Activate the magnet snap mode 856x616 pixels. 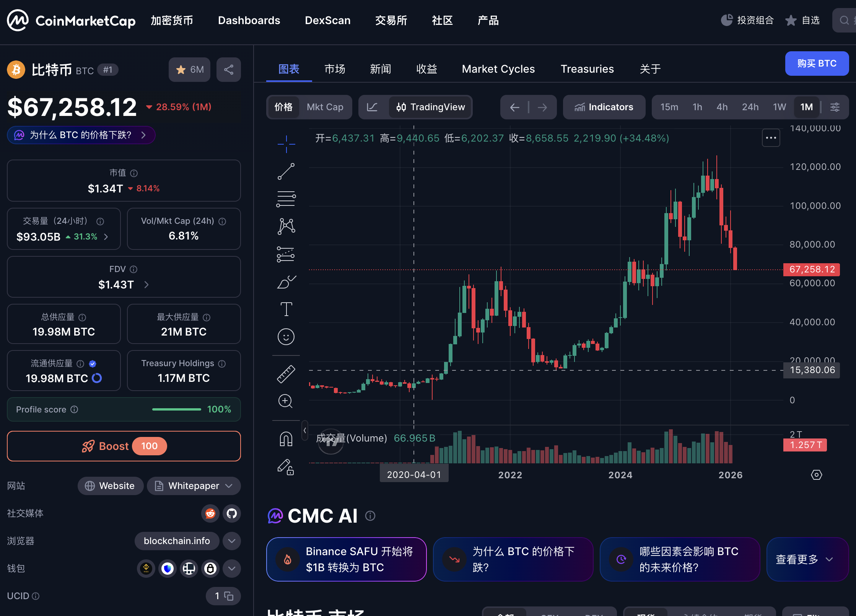(286, 439)
